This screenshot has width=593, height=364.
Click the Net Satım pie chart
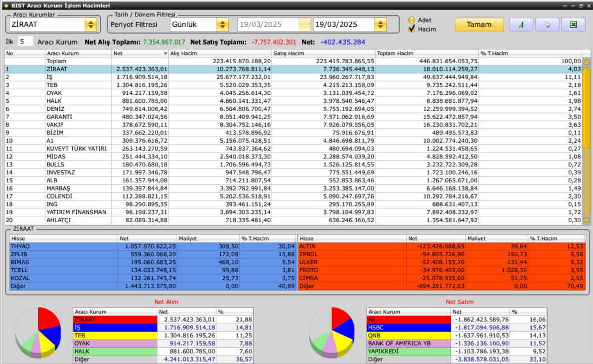click(332, 332)
